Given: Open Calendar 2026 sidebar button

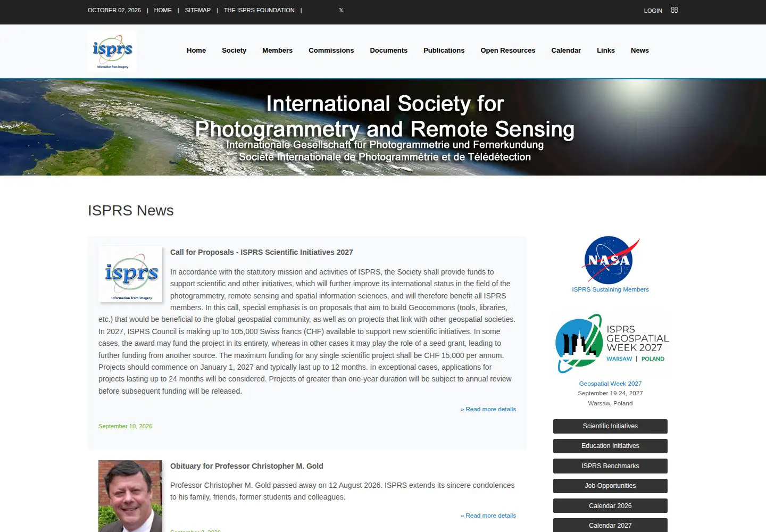Looking at the screenshot, I should (x=611, y=506).
